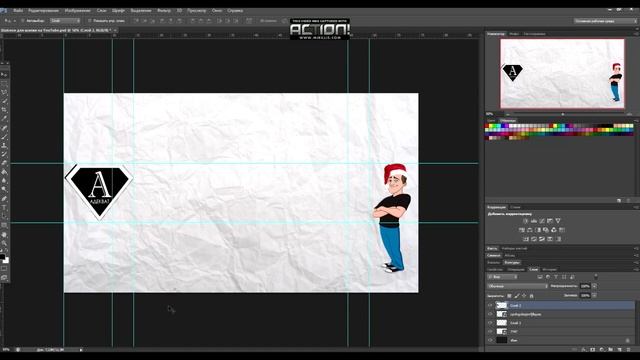Select the Clone Stamp tool
Screen dimensions: 640x360
tap(4, 146)
